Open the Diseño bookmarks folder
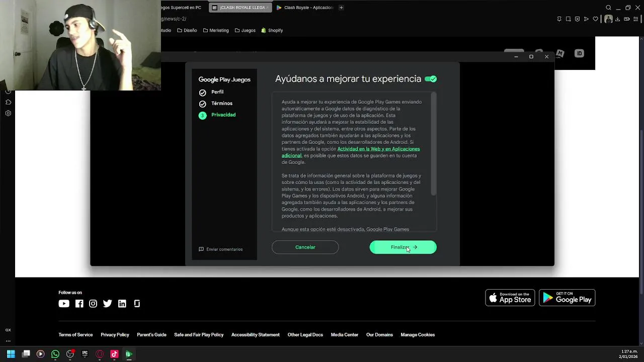644x362 pixels. coord(187,30)
